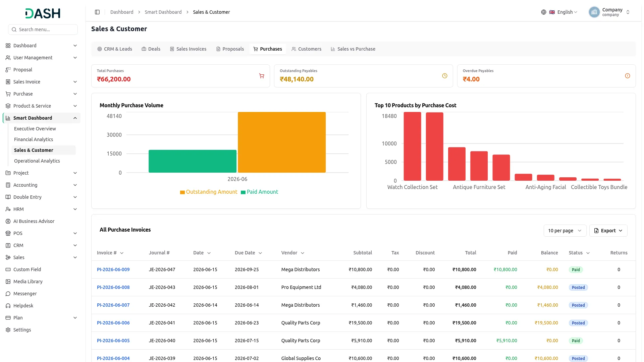Click the Dashboard grid icon in sidebar
The width and height of the screenshot is (644, 362).
click(x=8, y=46)
